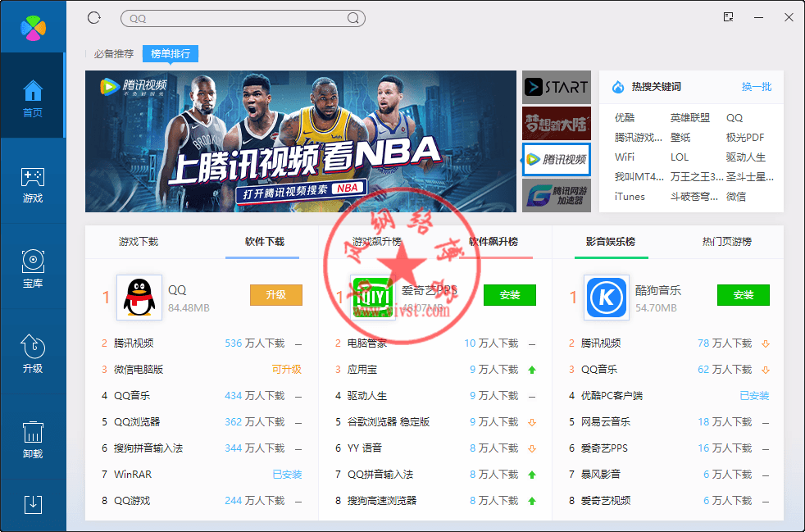The image size is (805, 532).
Task: Open 应用宝 in the 软件飙升榜 list
Action: tap(362, 369)
